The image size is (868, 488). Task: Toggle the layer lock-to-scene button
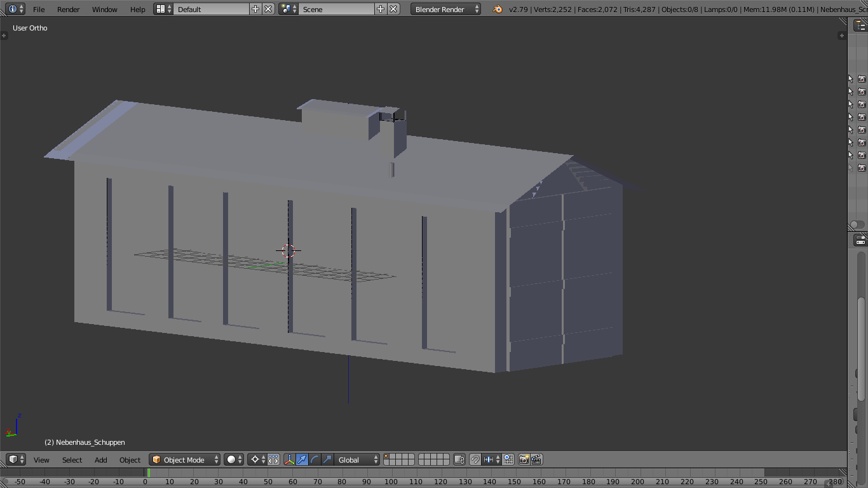459,459
